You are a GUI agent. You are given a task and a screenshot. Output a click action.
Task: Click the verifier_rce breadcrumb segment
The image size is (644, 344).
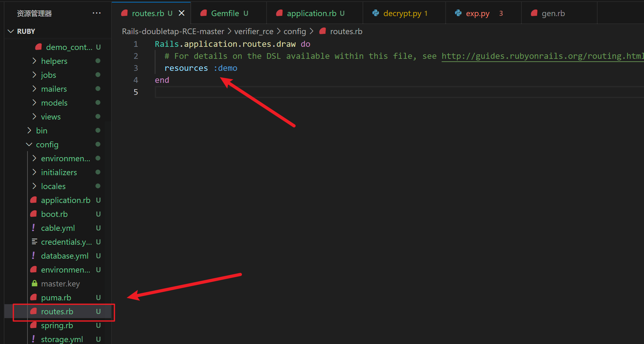coord(254,31)
